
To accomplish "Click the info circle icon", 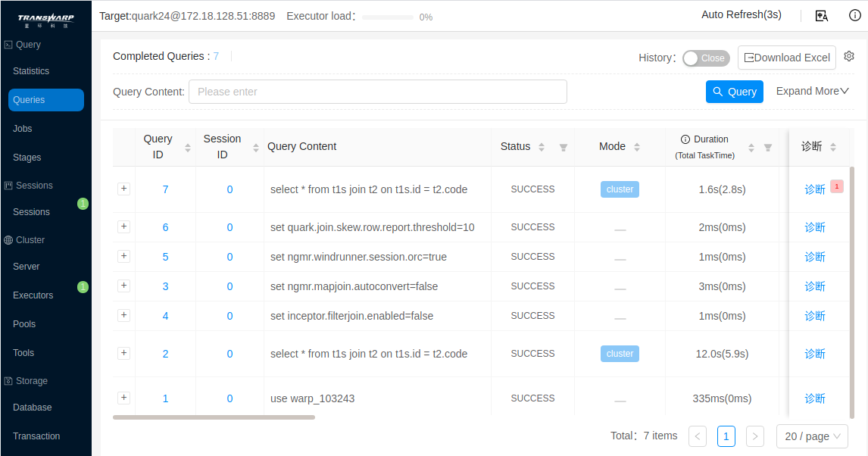I will tap(854, 15).
